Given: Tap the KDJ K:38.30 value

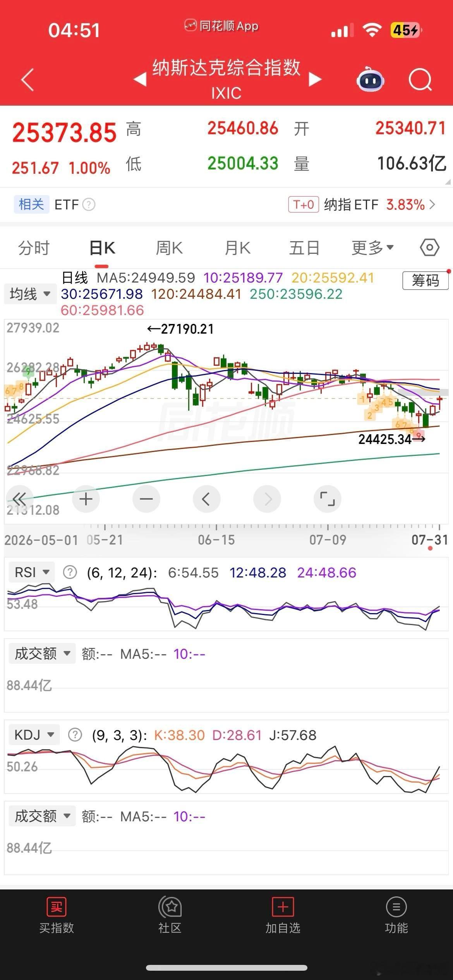Looking at the screenshot, I should 179,735.
